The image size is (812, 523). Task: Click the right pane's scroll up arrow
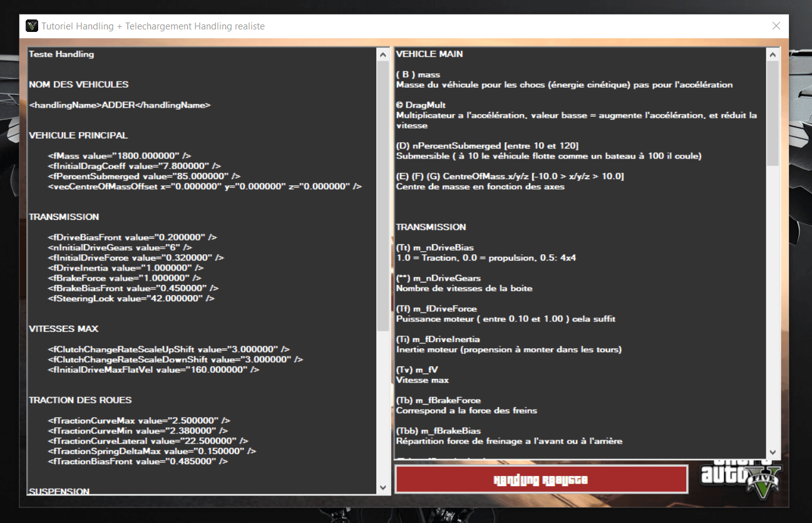point(773,54)
